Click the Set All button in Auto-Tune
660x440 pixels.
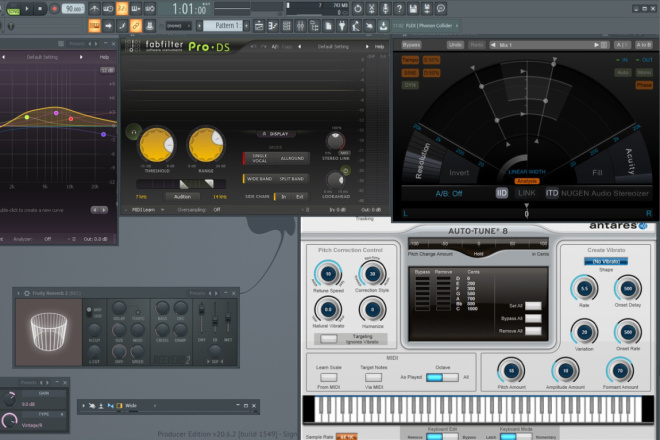[533, 306]
